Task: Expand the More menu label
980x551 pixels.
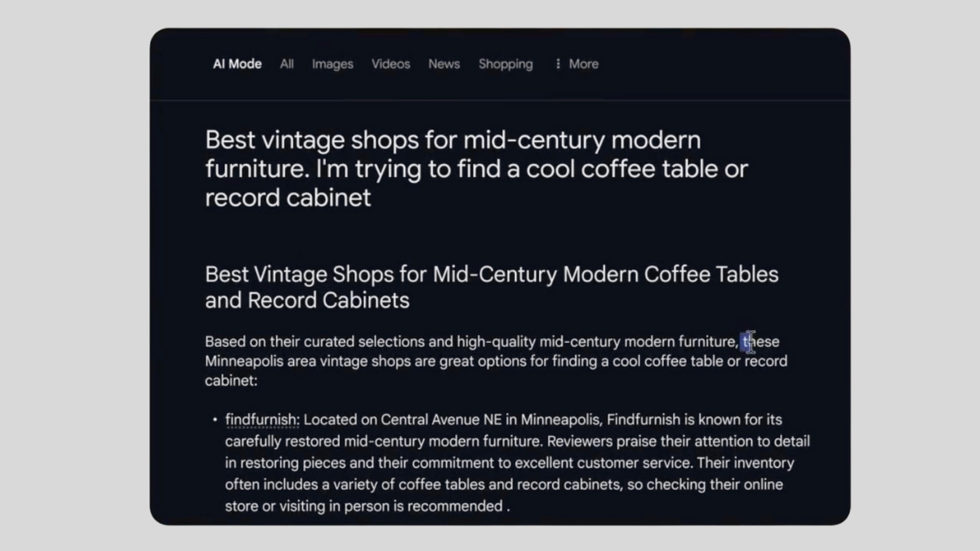Action: pyautogui.click(x=583, y=64)
